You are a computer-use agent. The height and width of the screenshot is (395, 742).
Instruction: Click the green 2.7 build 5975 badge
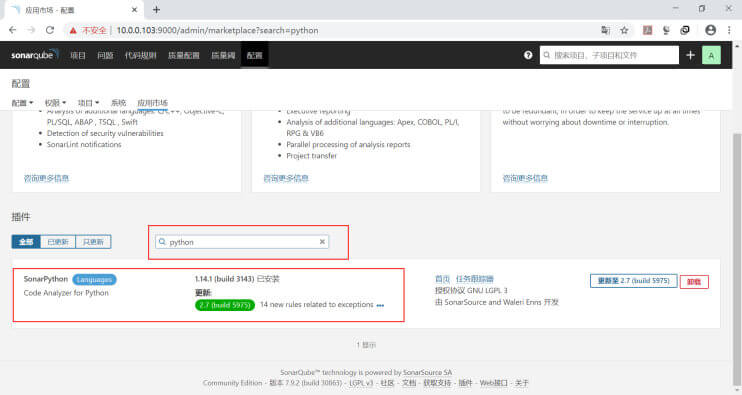pyautogui.click(x=225, y=305)
